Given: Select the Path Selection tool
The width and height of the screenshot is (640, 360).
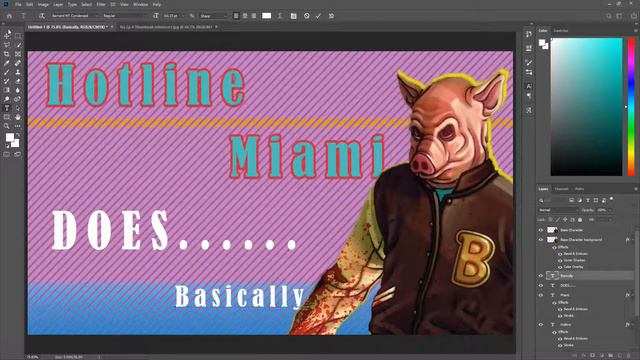Looking at the screenshot, I should [x=18, y=108].
